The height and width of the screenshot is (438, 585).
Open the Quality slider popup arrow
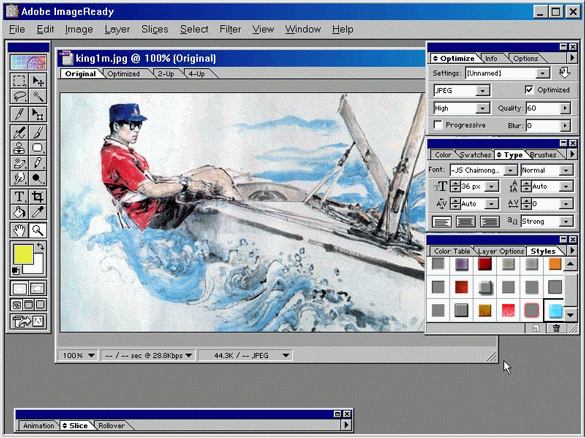(565, 108)
